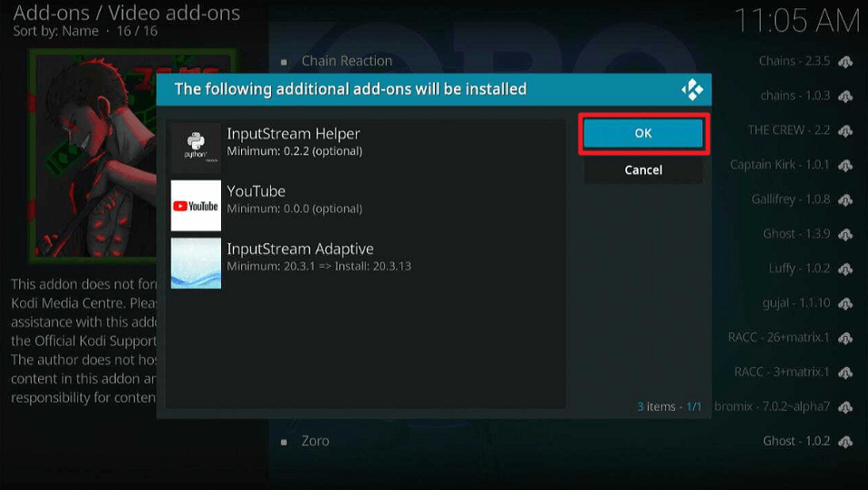Click the '3 items - 1/1' counter
This screenshot has width=868, height=490.
click(x=669, y=406)
